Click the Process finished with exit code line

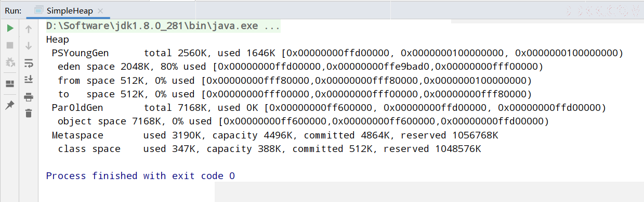click(x=140, y=176)
